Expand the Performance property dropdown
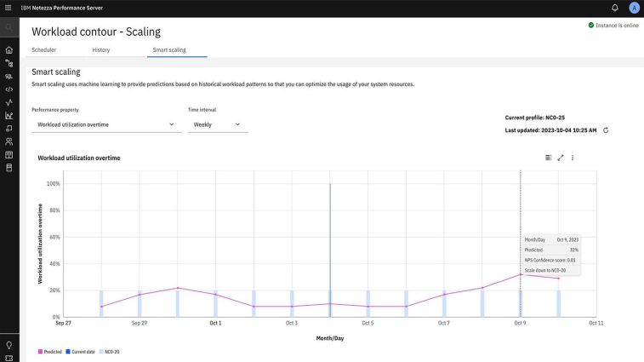Screen dimensions: 644x362 (105, 124)
